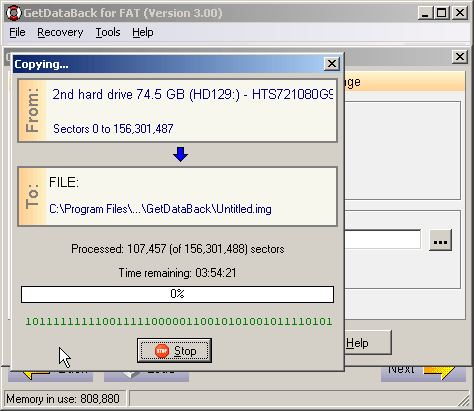
Task: Click the window resize grip
Action: coord(464,401)
